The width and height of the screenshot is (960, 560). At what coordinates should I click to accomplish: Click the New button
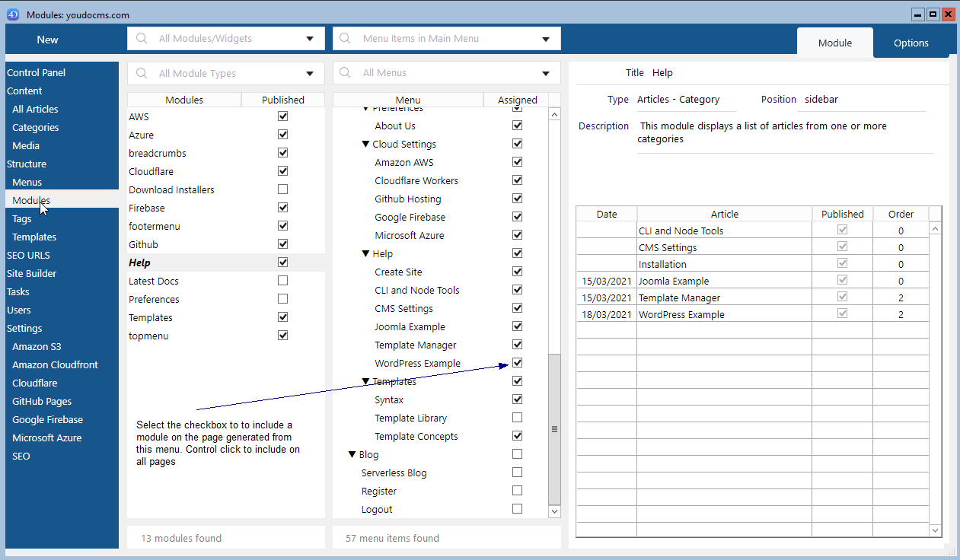coord(47,40)
